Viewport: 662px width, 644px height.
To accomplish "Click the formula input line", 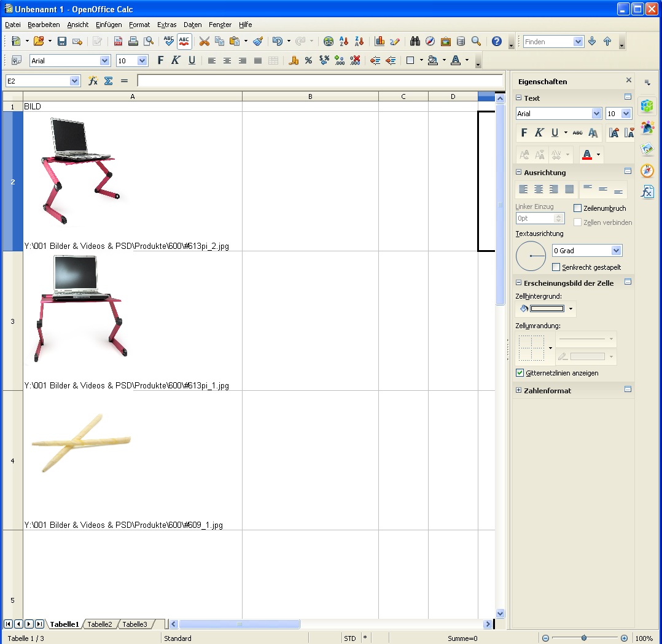I will (319, 80).
